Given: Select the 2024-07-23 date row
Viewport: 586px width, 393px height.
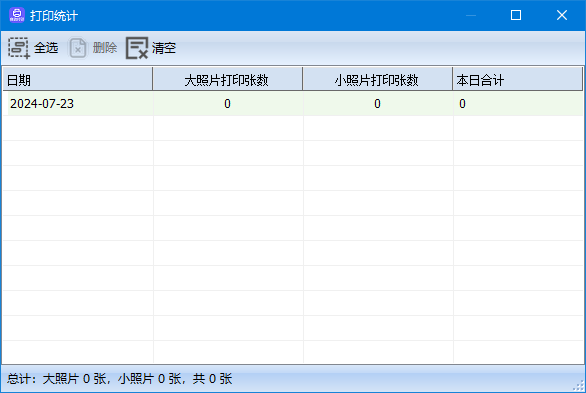Looking at the screenshot, I should coord(293,103).
